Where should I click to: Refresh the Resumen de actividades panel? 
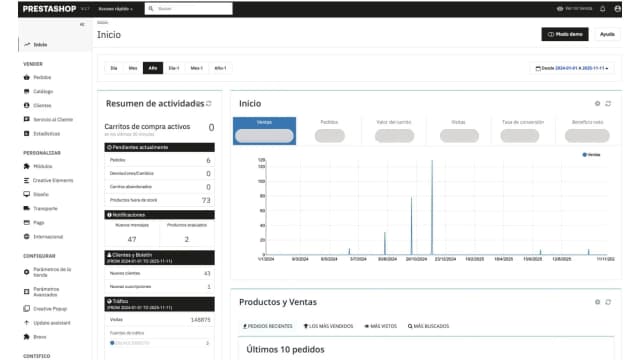[209, 104]
